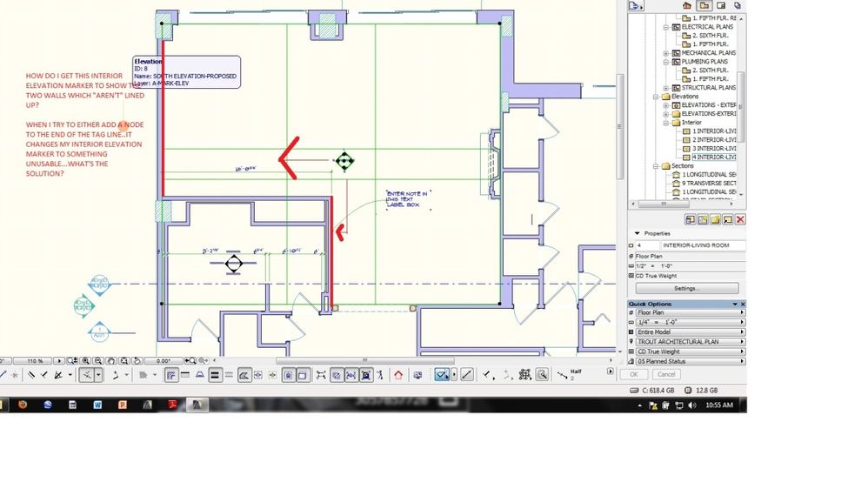
Task: Collapse the Sections folder
Action: click(x=656, y=166)
